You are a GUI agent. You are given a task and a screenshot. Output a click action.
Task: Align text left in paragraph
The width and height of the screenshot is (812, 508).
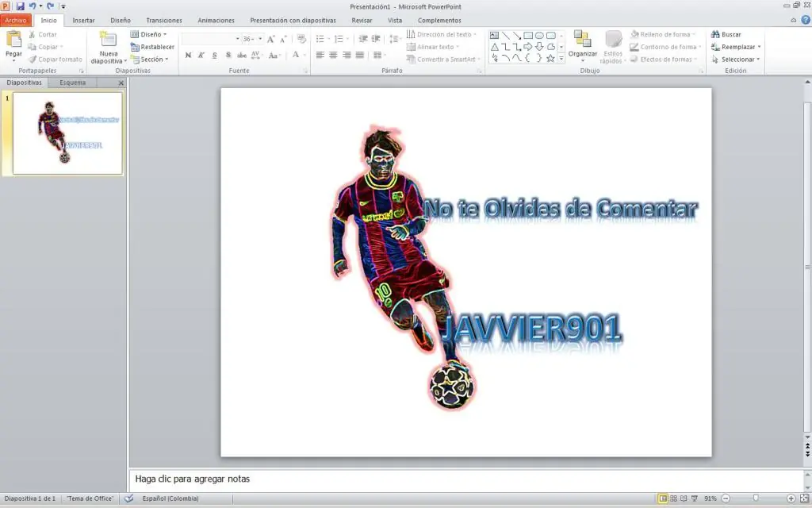click(x=320, y=55)
